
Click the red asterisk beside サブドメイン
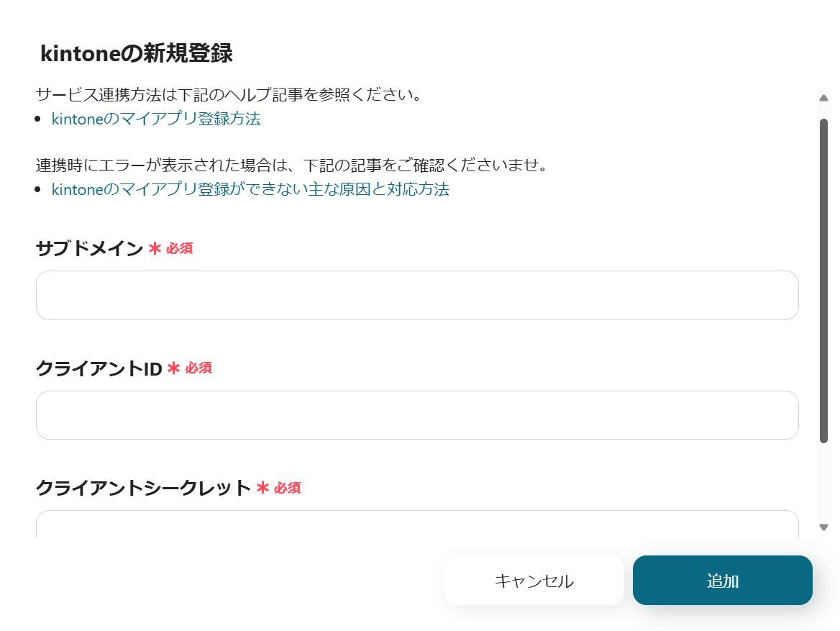[155, 249]
